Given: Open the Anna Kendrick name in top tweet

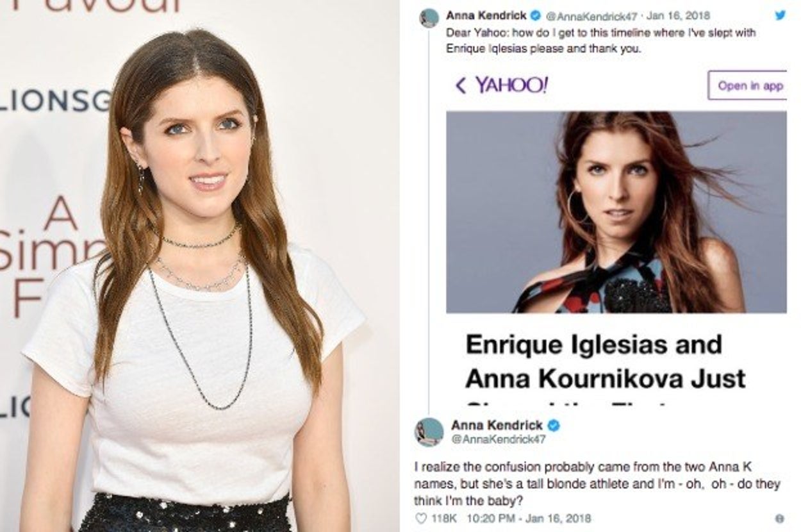Looking at the screenshot, I should (x=485, y=15).
